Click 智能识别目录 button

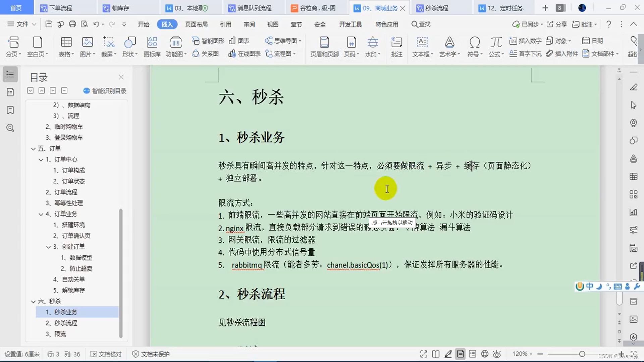coord(105,91)
